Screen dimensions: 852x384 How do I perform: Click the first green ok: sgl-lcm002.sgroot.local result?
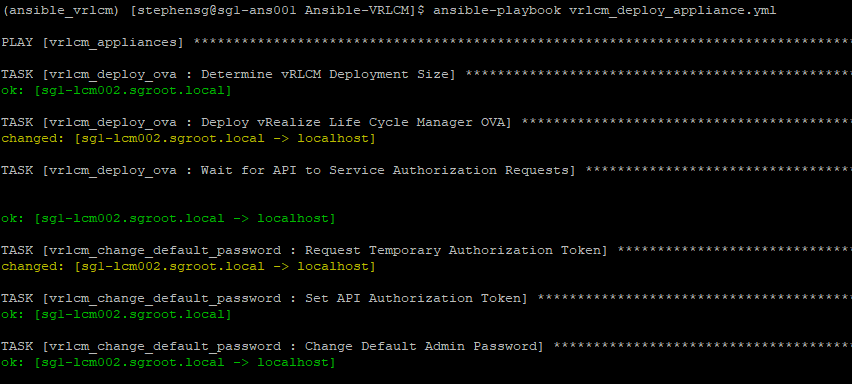coord(116,90)
